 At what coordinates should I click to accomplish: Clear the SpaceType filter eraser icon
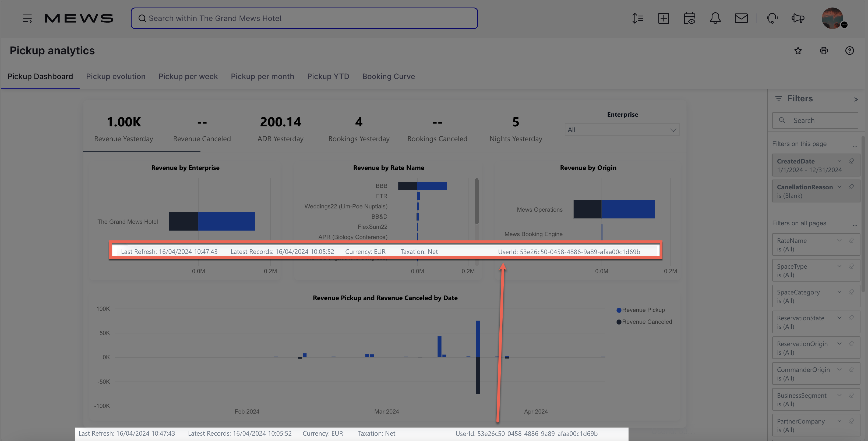851,266
